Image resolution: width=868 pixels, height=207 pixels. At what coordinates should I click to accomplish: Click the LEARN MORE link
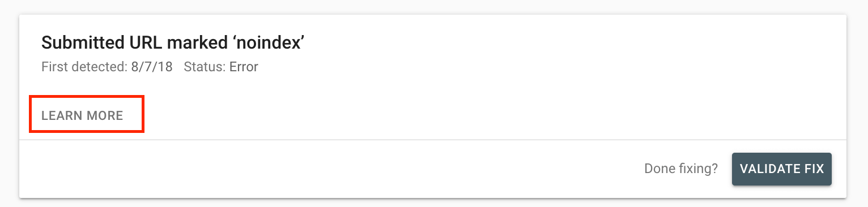(x=82, y=115)
